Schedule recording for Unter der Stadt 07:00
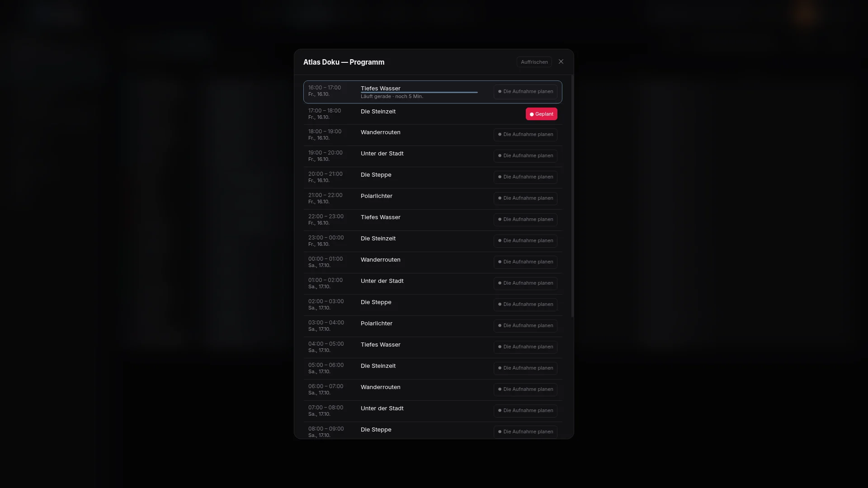Viewport: 868px width, 488px height. [x=525, y=411]
